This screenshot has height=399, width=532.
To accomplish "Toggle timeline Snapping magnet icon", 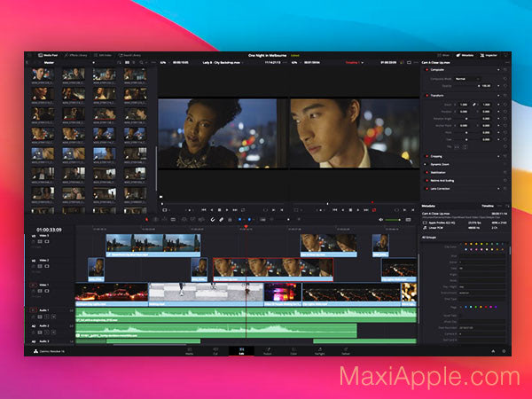I will pyautogui.click(x=213, y=220).
